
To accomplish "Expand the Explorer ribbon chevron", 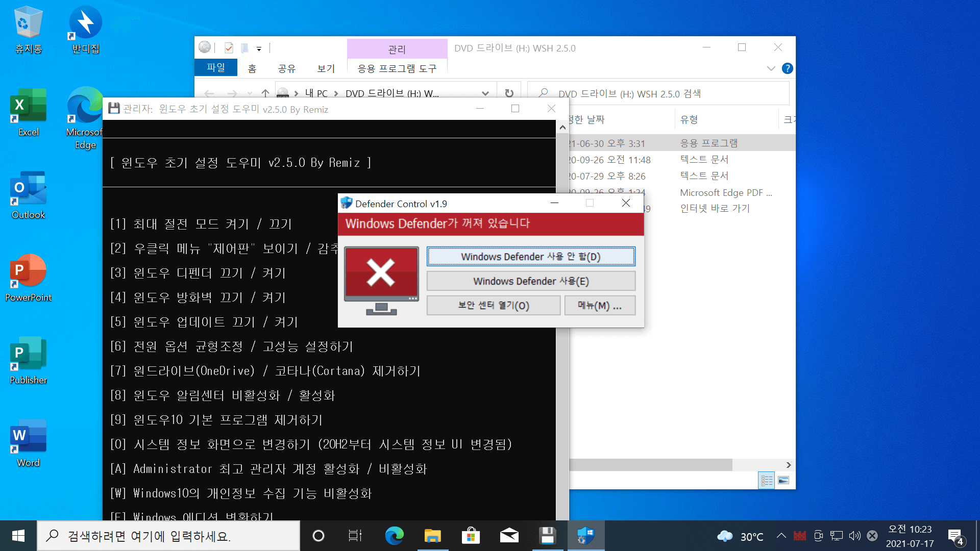I will click(x=771, y=68).
